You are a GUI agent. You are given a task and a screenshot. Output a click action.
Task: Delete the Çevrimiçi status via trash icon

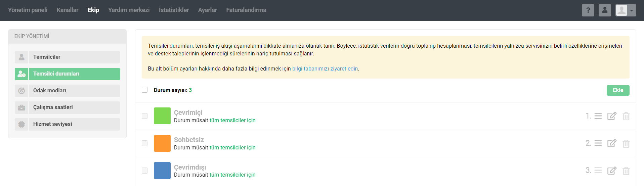pyautogui.click(x=626, y=116)
